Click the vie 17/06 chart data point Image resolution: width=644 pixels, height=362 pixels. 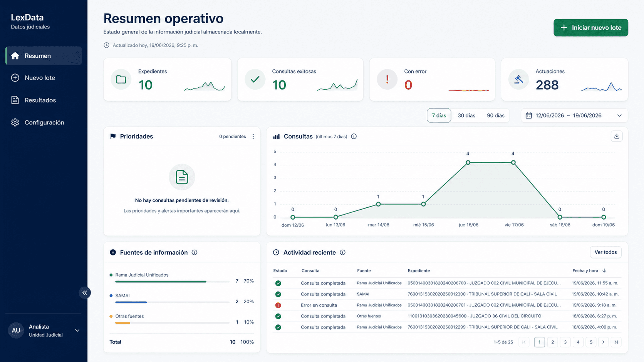513,163
